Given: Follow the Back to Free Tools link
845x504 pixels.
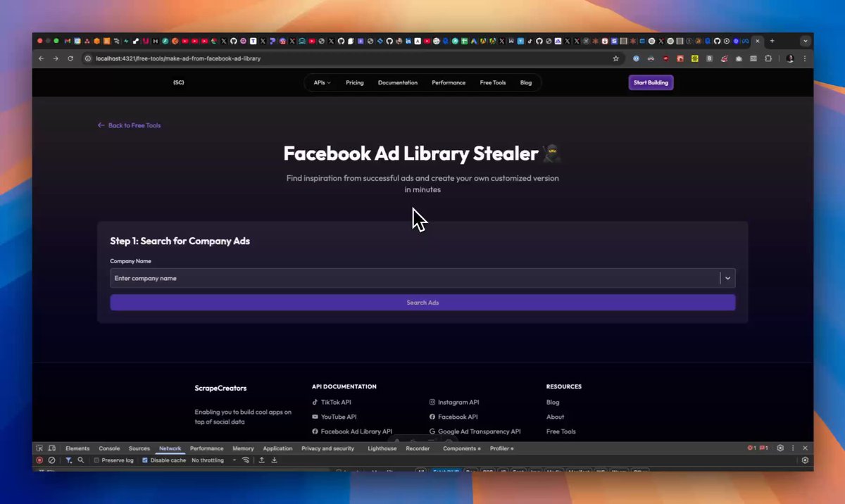Looking at the screenshot, I should click(130, 125).
